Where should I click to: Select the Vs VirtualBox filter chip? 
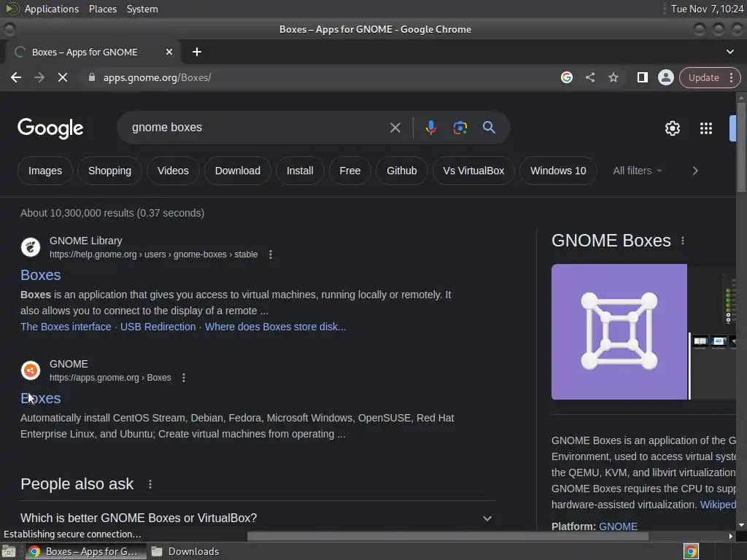(x=473, y=171)
